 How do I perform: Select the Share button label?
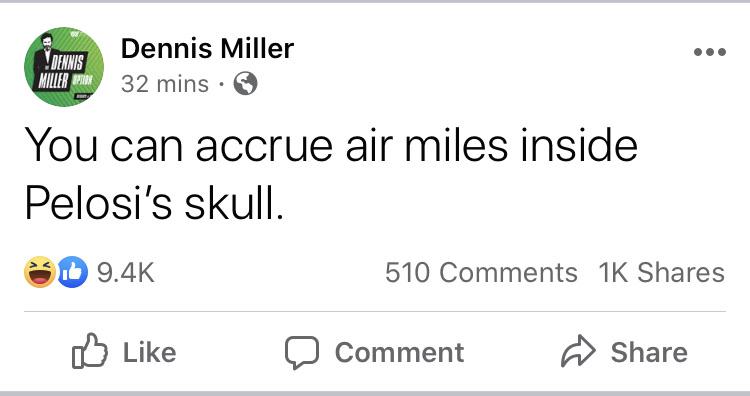click(x=649, y=353)
